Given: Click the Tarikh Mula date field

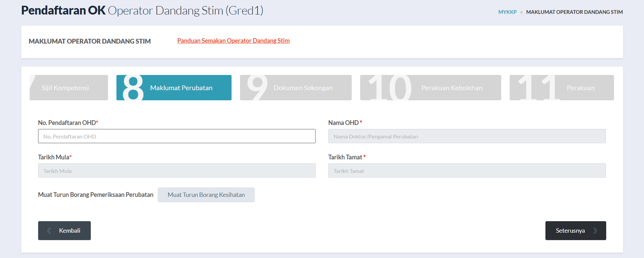Looking at the screenshot, I should (177, 171).
